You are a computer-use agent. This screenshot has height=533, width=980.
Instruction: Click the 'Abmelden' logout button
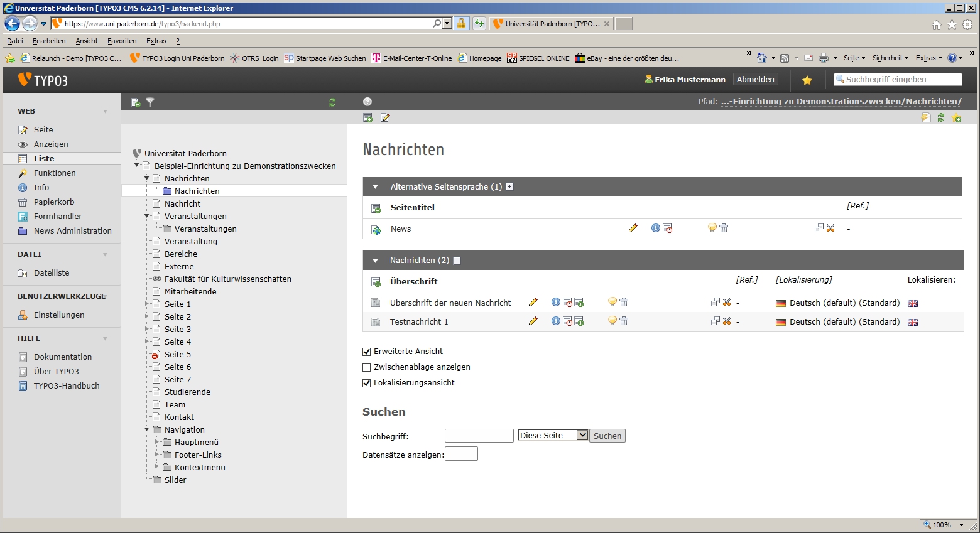point(756,79)
